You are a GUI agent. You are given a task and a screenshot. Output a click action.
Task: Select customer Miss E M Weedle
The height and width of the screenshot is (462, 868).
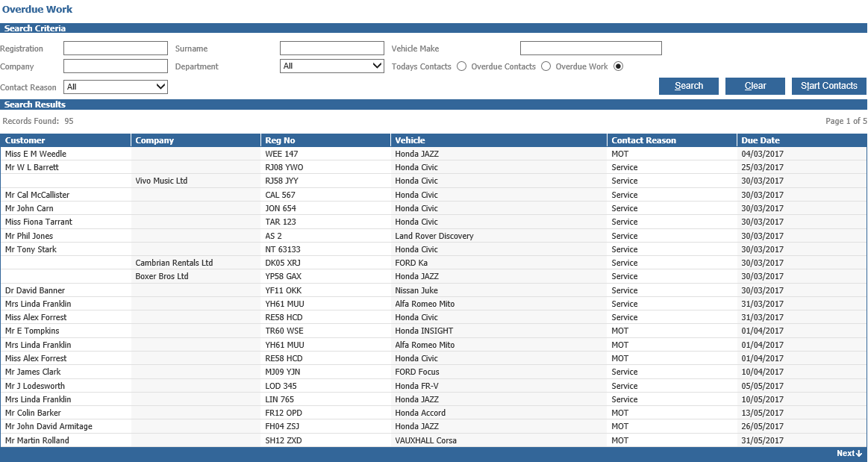(x=35, y=154)
